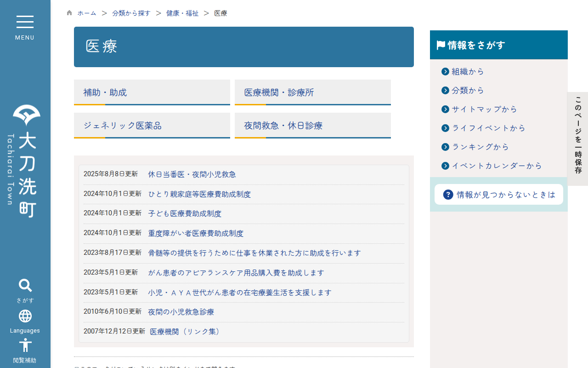Select サイトマップから in sidebar
588x368 pixels.
pyautogui.click(x=484, y=109)
